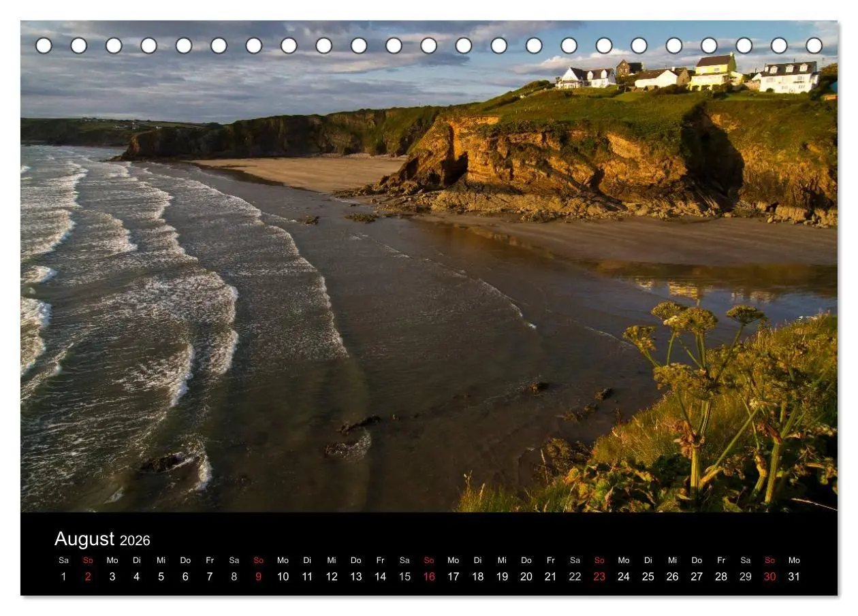Click the "Fr" label above date 14

[x=380, y=560]
